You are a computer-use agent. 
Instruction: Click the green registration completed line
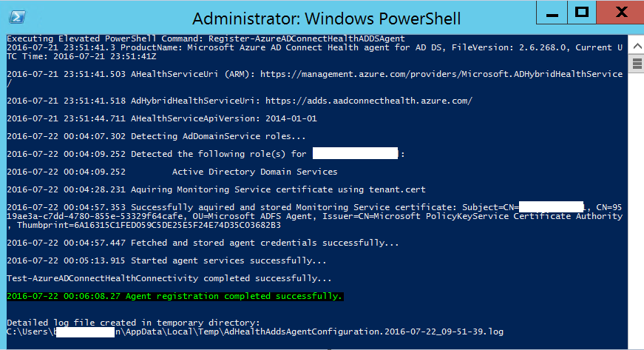[175, 296]
